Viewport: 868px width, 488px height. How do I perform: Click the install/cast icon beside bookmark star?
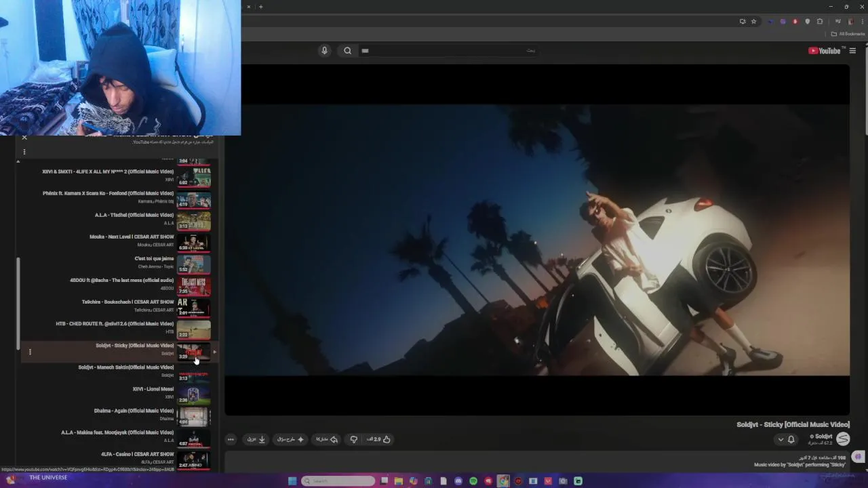743,22
